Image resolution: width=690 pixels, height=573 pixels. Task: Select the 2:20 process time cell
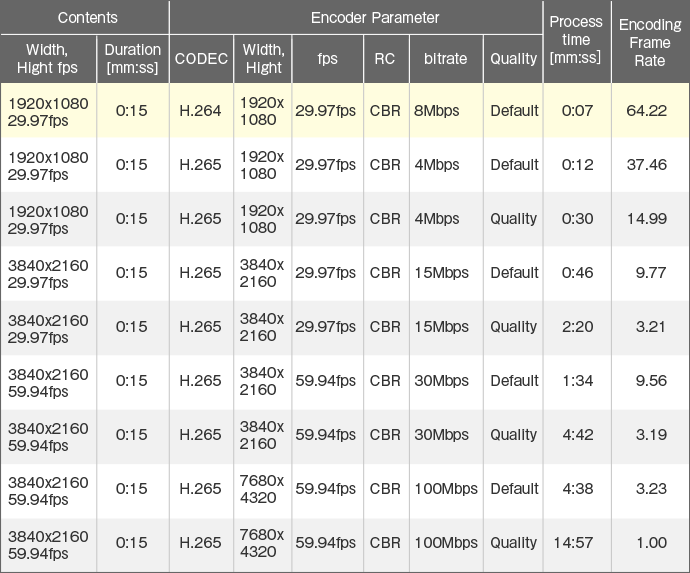point(577,327)
